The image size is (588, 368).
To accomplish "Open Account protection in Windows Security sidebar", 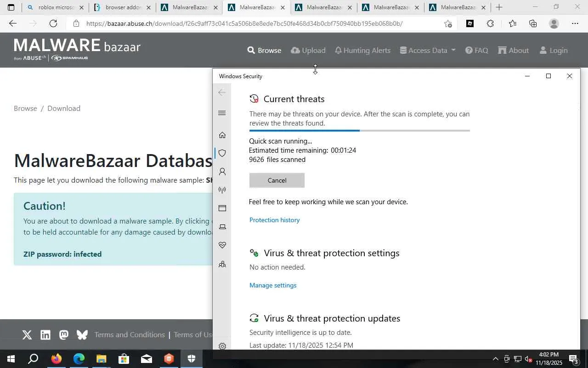I will point(222,172).
